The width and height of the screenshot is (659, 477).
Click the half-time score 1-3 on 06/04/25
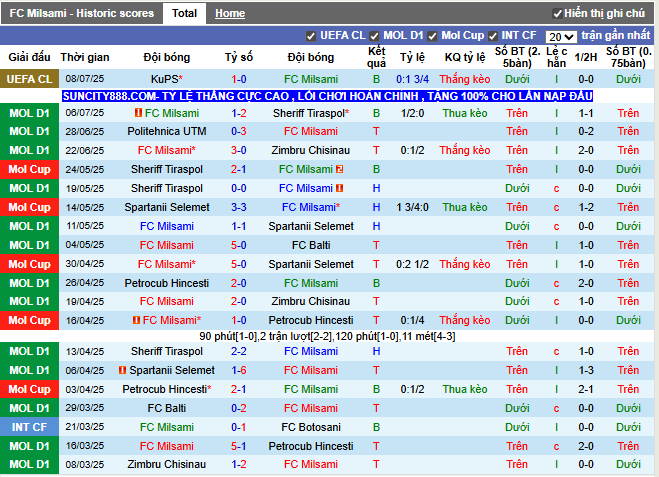click(585, 370)
